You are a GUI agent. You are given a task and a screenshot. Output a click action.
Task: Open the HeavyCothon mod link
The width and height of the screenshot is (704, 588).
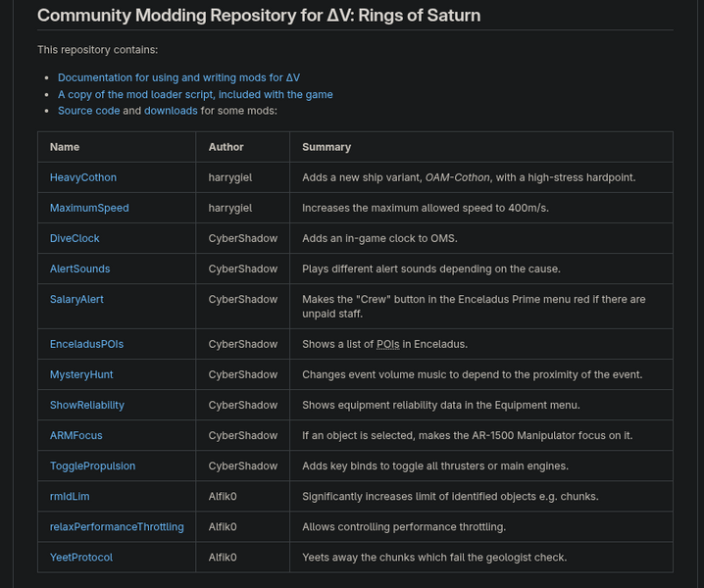click(x=83, y=177)
